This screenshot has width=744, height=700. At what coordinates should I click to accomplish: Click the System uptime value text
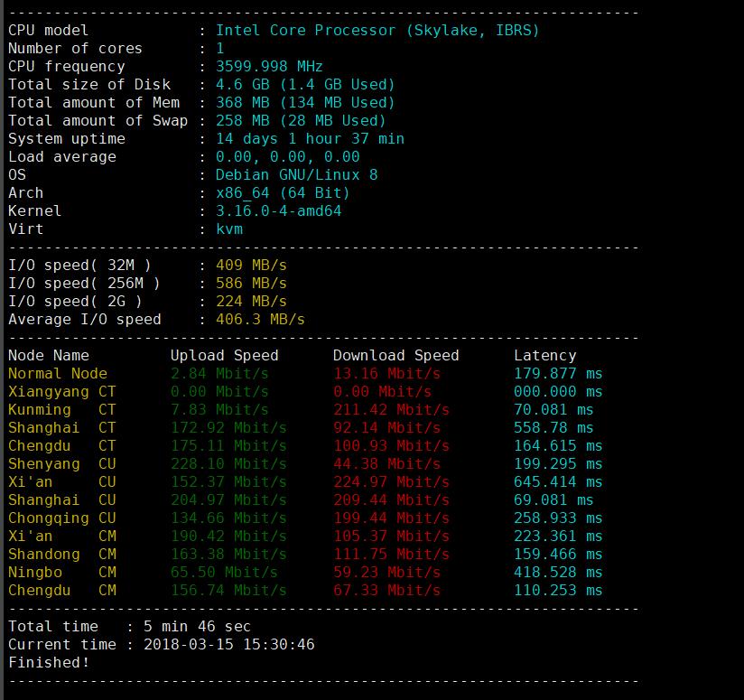310,138
